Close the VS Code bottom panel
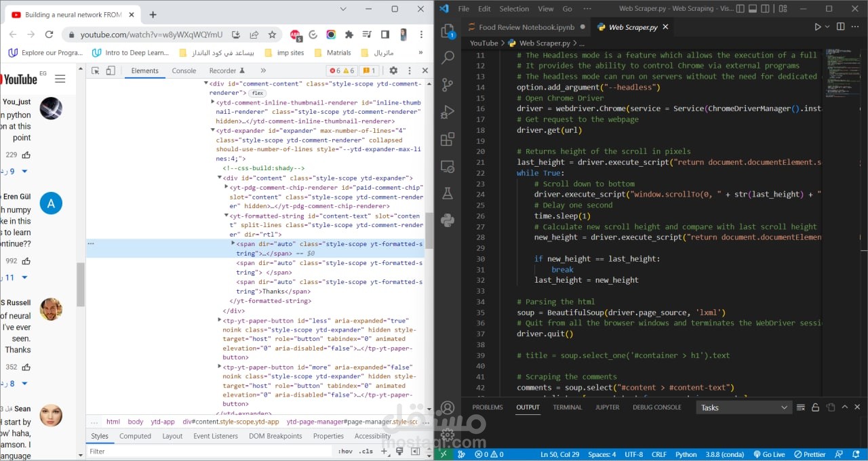Screen dimensions: 868x461 pyautogui.click(x=859, y=407)
